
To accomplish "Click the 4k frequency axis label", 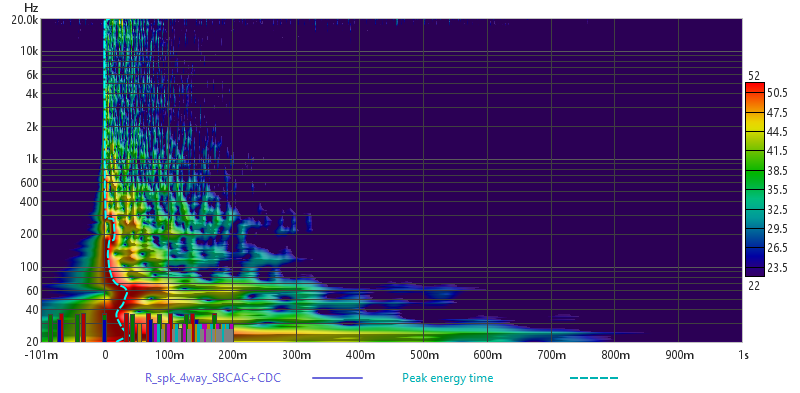I will 33,94.
